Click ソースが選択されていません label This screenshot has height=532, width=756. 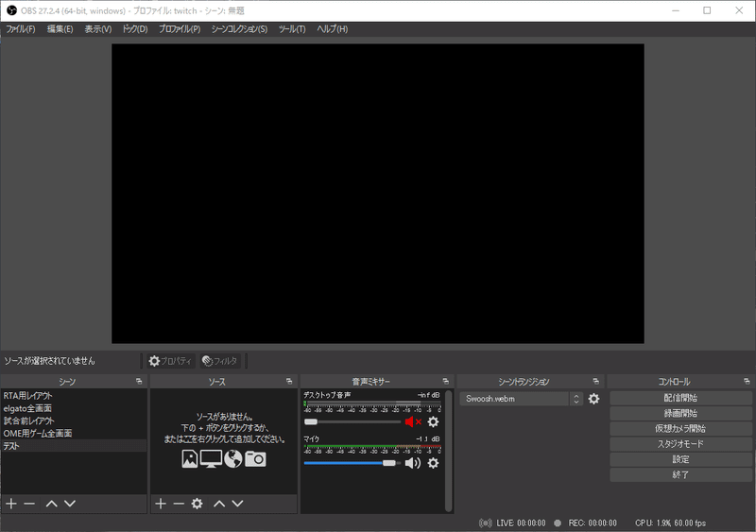[50, 361]
